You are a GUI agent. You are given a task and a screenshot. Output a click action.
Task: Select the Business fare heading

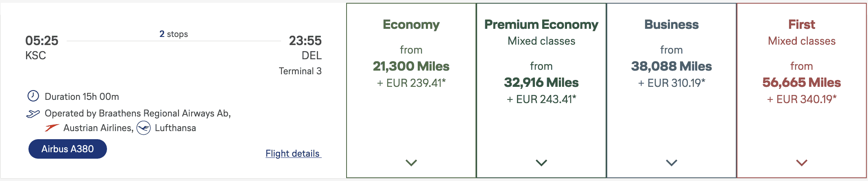click(672, 25)
